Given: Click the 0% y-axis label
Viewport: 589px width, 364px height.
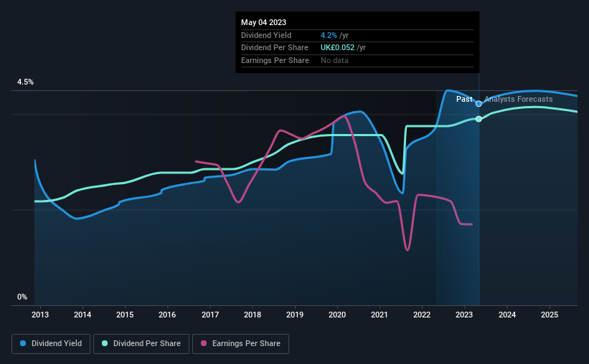Looking at the screenshot, I should click(x=22, y=297).
